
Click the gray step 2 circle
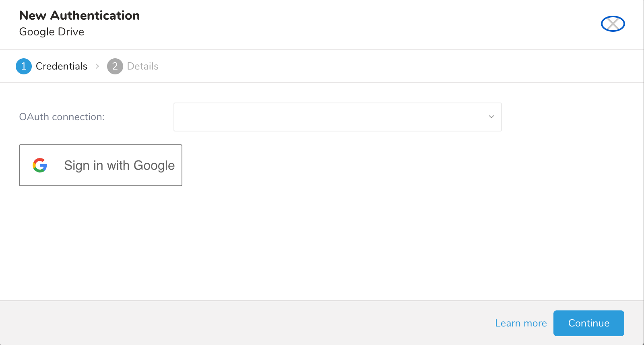(x=115, y=66)
